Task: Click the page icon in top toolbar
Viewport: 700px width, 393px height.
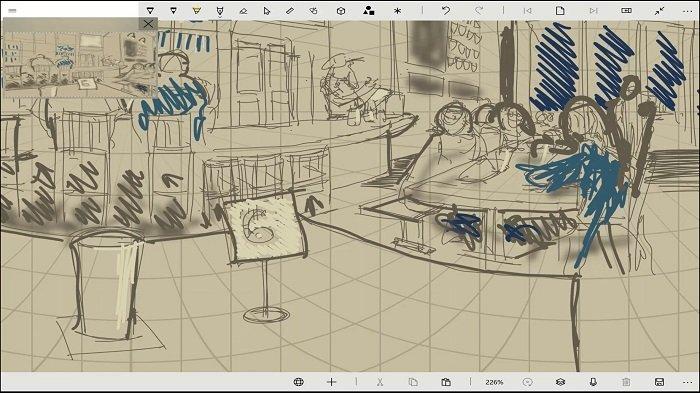Action: (x=560, y=10)
